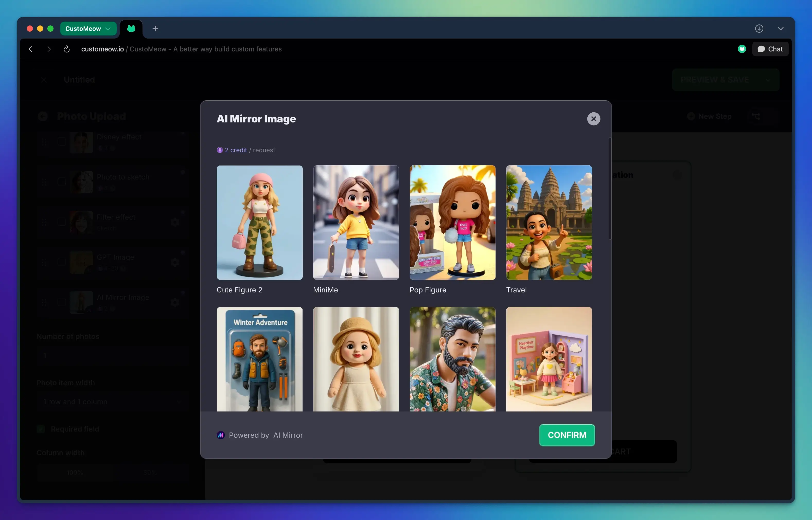Click the downloads icon in title bar

759,29
